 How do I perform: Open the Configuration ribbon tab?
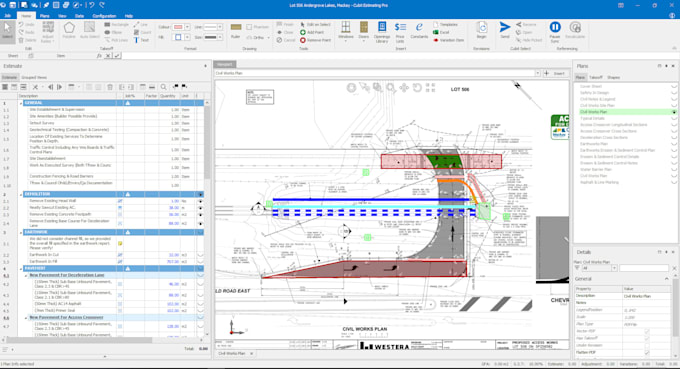tap(104, 16)
